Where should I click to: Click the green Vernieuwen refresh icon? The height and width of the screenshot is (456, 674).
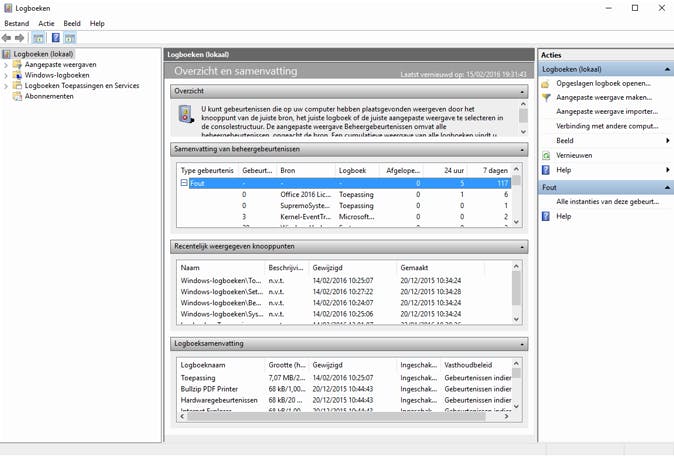click(546, 156)
